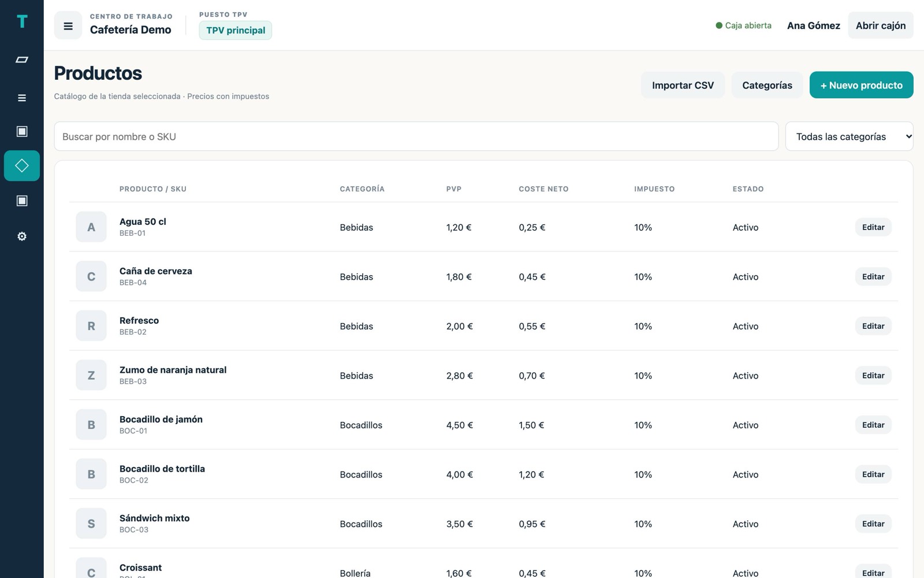Edit the Caña de cerveza product
The image size is (924, 578).
tap(873, 277)
